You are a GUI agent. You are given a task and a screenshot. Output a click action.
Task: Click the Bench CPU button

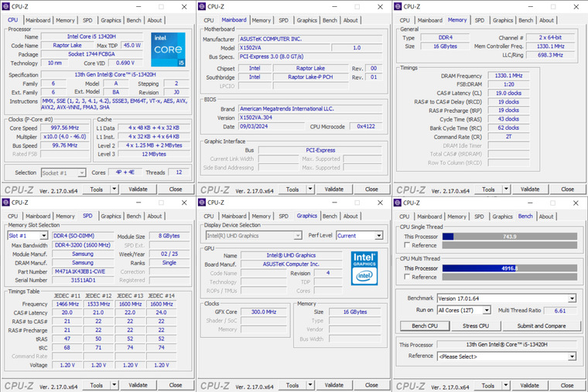point(425,326)
